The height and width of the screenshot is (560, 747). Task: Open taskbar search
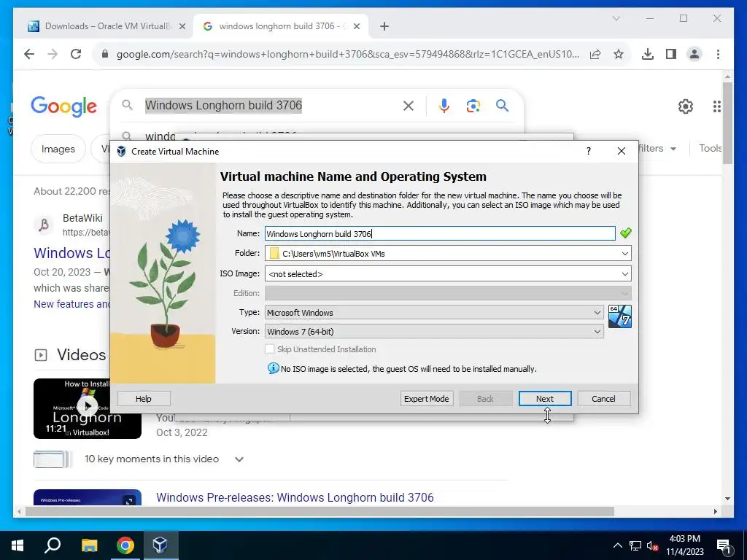[x=53, y=545]
